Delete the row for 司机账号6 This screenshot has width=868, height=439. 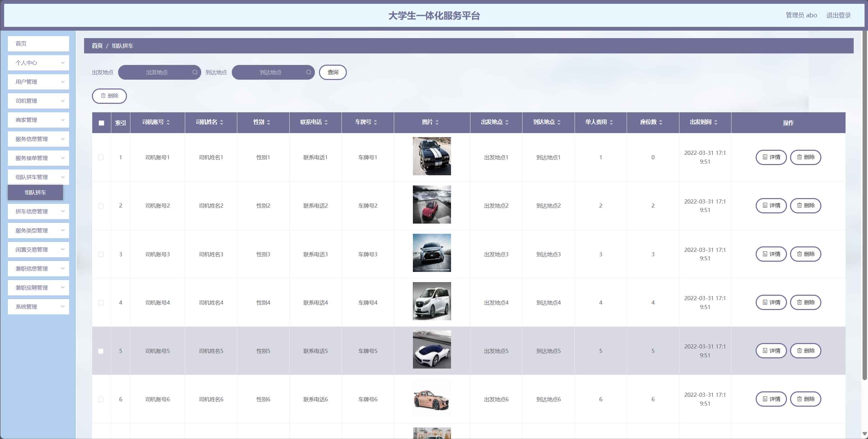(805, 399)
